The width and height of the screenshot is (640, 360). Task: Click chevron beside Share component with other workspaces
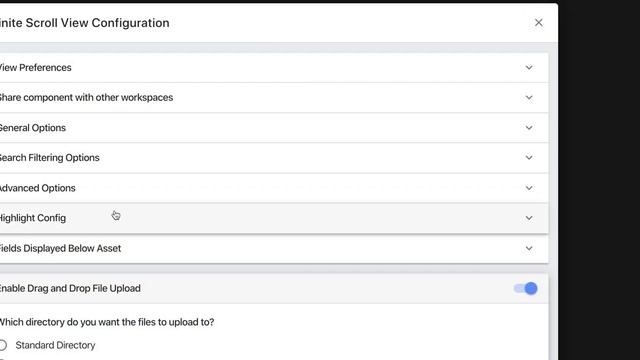click(529, 98)
